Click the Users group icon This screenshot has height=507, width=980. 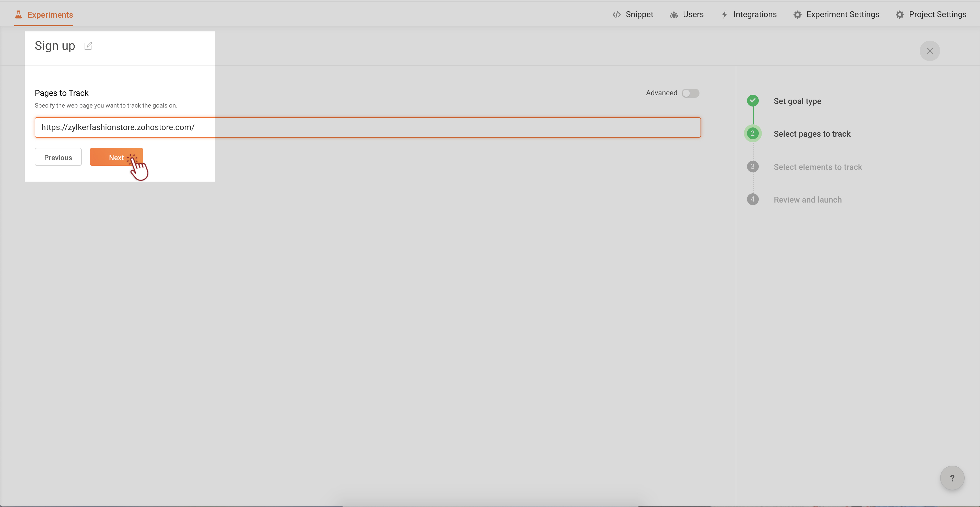pos(674,15)
